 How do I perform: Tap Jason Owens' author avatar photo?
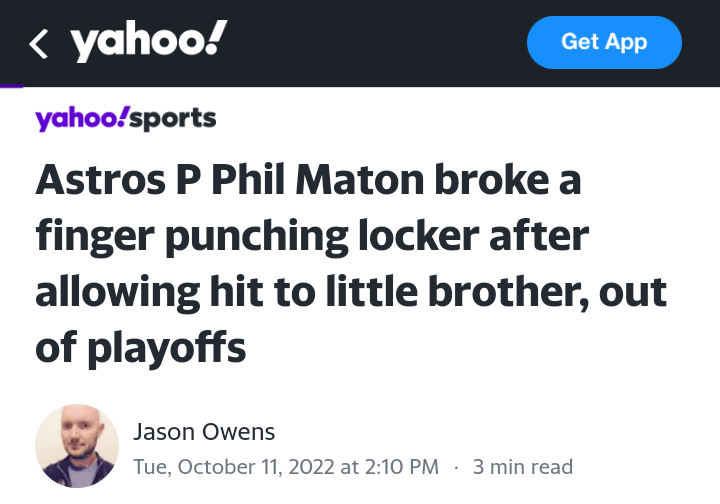pyautogui.click(x=77, y=446)
